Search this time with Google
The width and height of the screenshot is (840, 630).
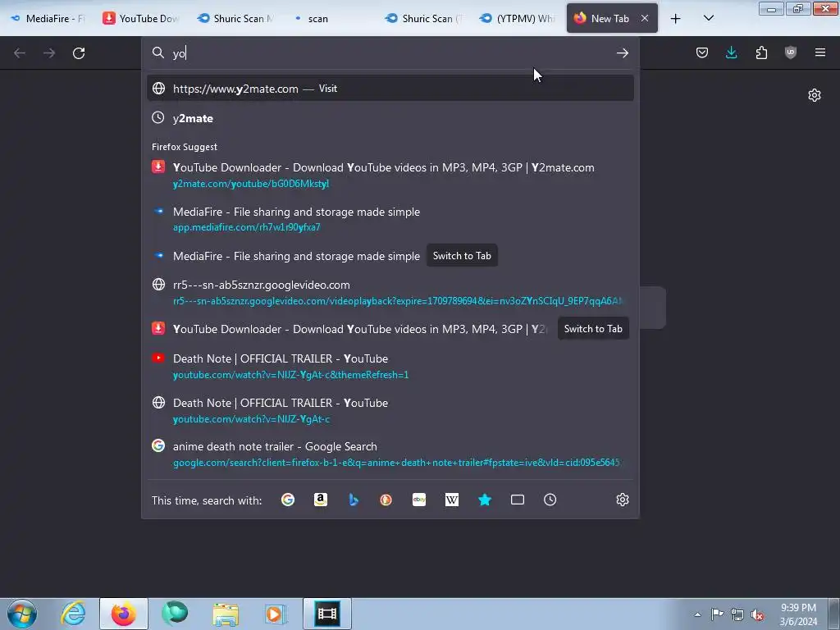tap(288, 500)
